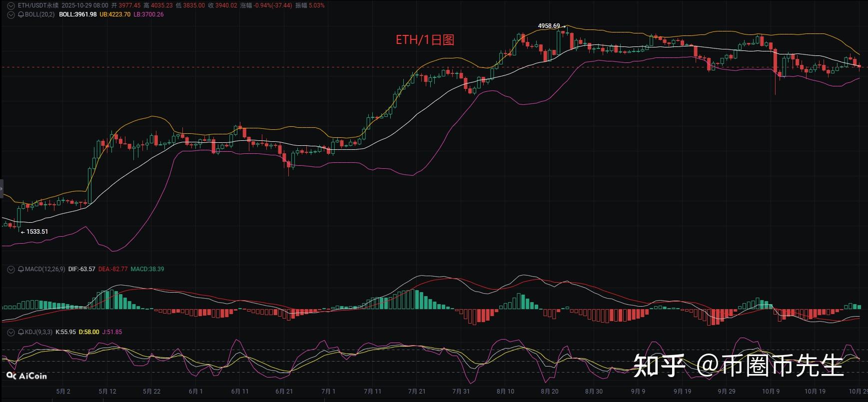The height and width of the screenshot is (402, 868).
Task: Expand the KDJ panel chevron
Action: click(x=11, y=332)
